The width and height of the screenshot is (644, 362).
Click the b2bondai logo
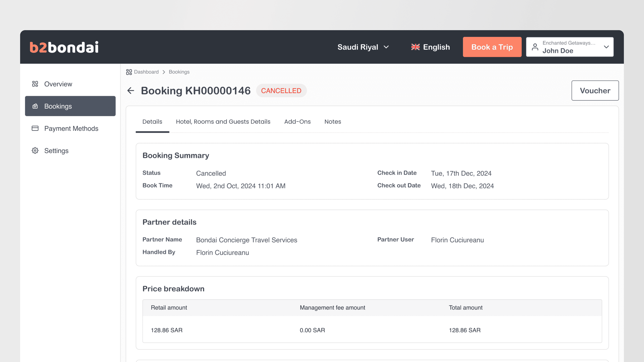[x=64, y=47]
